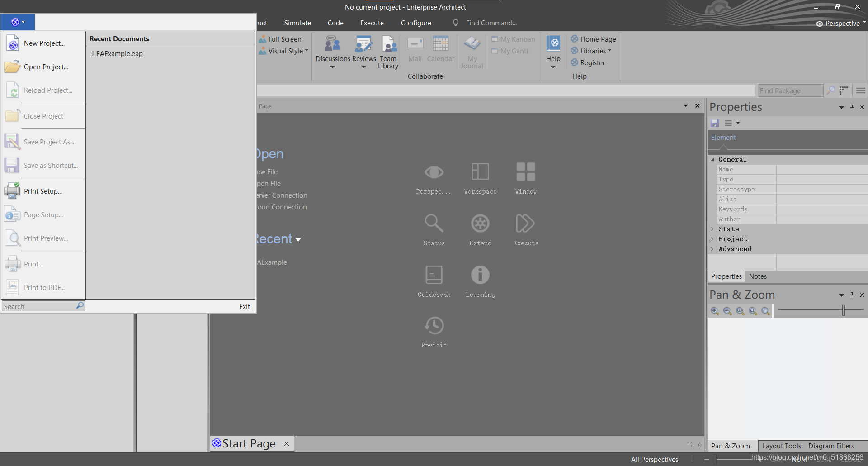Switch to the Notes tab
This screenshot has width=868, height=466.
click(x=758, y=276)
